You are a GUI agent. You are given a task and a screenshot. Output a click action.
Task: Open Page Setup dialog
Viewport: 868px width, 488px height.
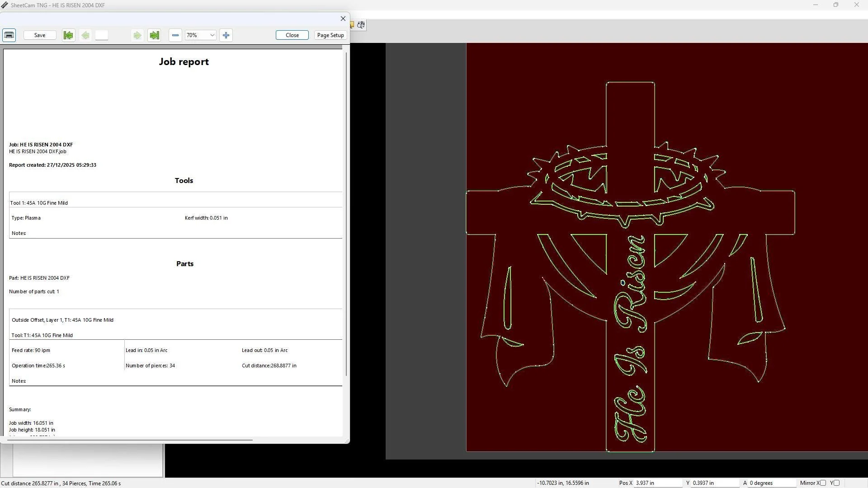[330, 35]
